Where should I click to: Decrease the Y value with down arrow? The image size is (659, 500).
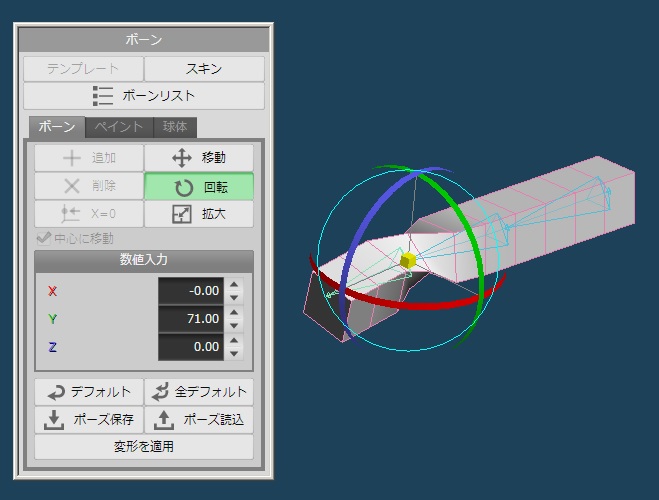(x=234, y=326)
